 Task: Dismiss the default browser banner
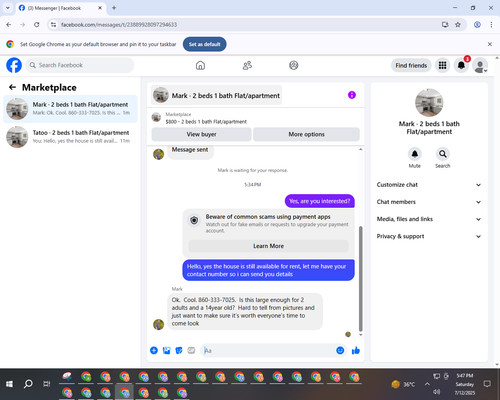490,44
